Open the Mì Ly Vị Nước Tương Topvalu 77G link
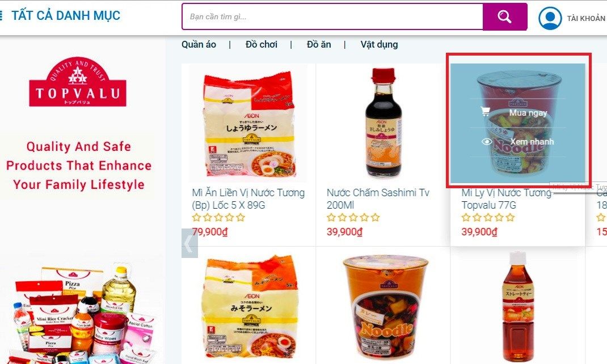Image resolution: width=607 pixels, height=364 pixels. click(x=507, y=199)
